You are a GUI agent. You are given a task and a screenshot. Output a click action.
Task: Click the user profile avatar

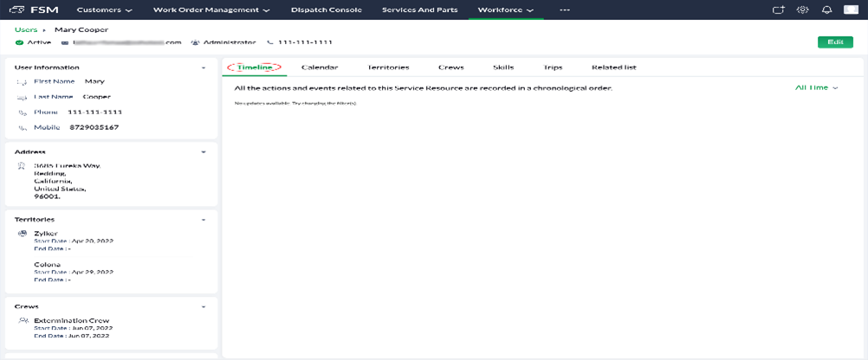click(851, 10)
